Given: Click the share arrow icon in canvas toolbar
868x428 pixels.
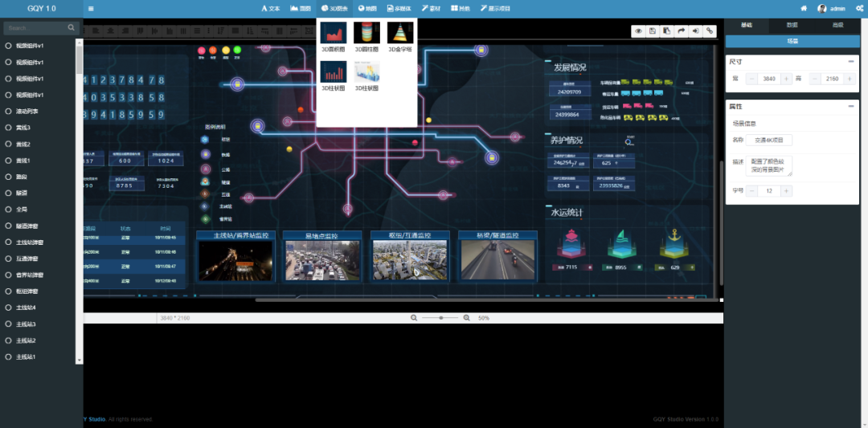Looking at the screenshot, I should pyautogui.click(x=682, y=31).
